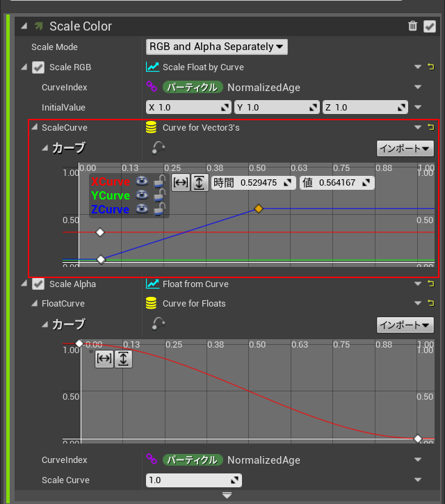The width and height of the screenshot is (445, 504).
Task: Edit the 値 key value field
Action: tap(337, 183)
